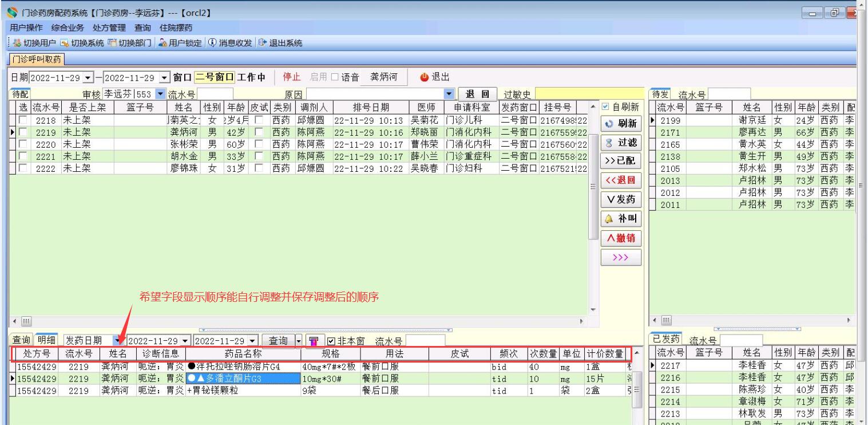Open the 用户操作 menu

coord(27,27)
